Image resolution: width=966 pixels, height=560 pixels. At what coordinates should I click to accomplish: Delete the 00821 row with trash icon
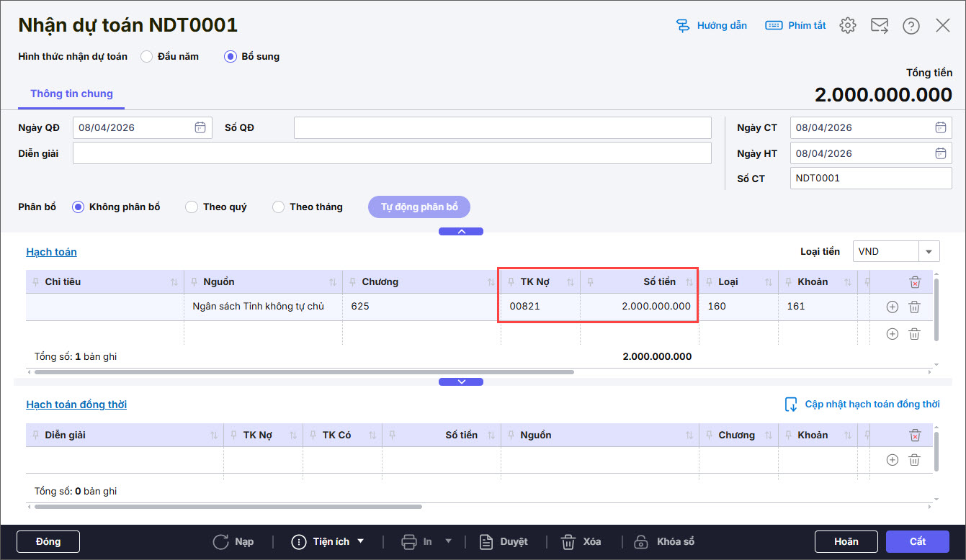tap(914, 307)
